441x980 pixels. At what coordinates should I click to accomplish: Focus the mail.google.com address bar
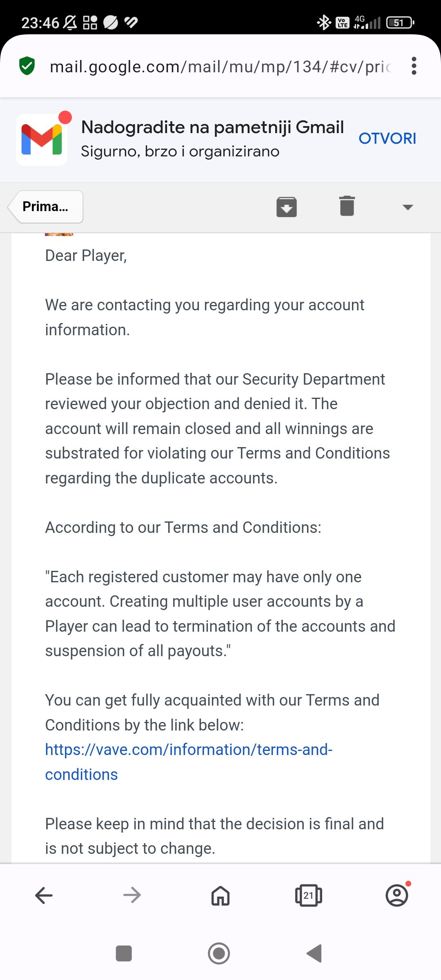click(220, 67)
